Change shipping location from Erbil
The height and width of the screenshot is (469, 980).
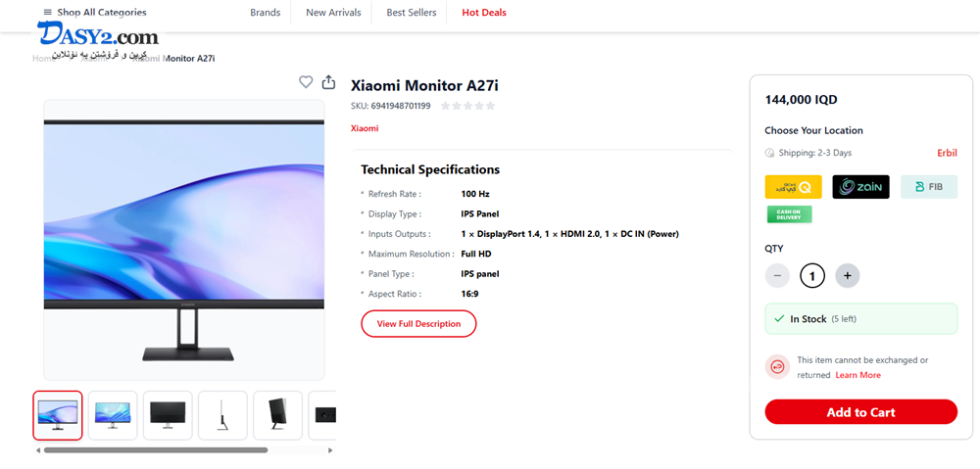point(947,153)
